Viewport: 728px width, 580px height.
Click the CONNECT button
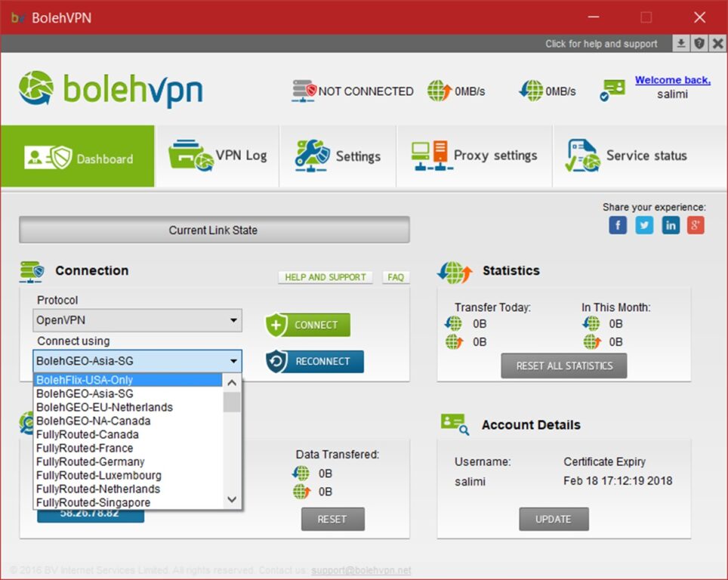[x=307, y=325]
